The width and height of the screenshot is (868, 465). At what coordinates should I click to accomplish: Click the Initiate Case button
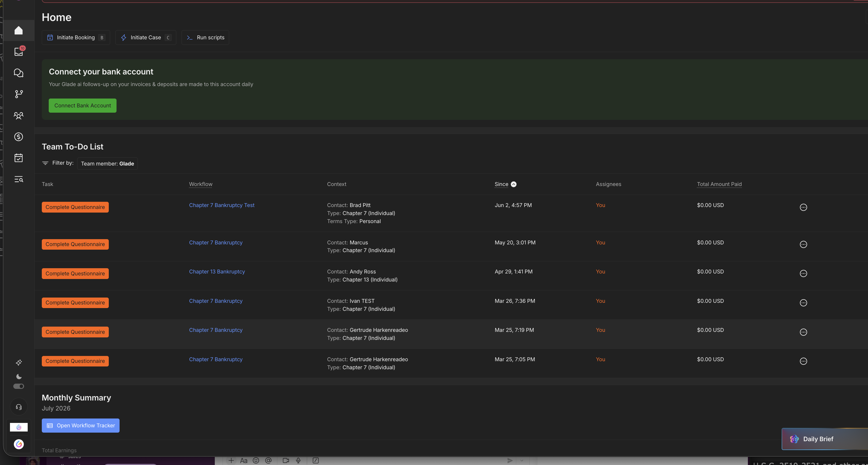[x=146, y=37]
